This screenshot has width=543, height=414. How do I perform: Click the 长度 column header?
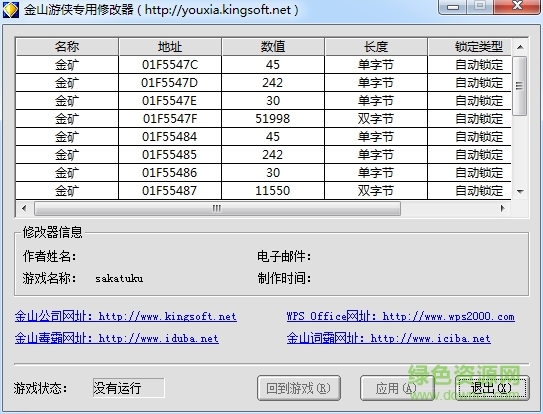376,47
